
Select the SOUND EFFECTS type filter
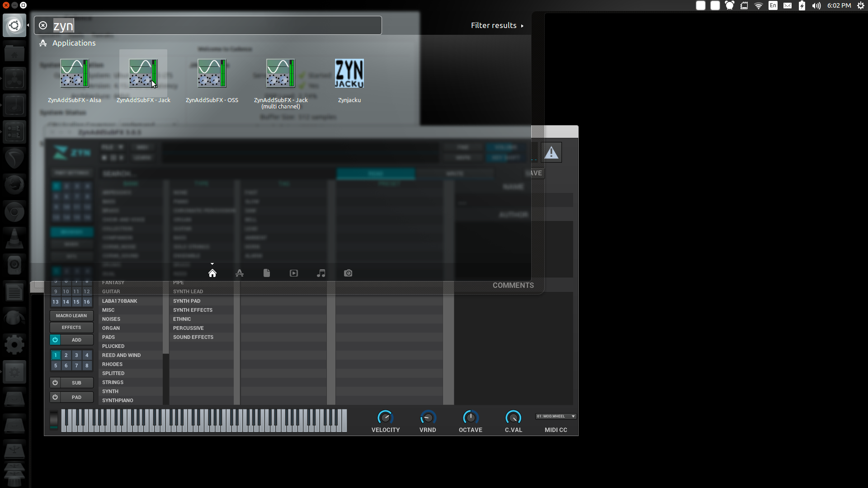coord(202,337)
